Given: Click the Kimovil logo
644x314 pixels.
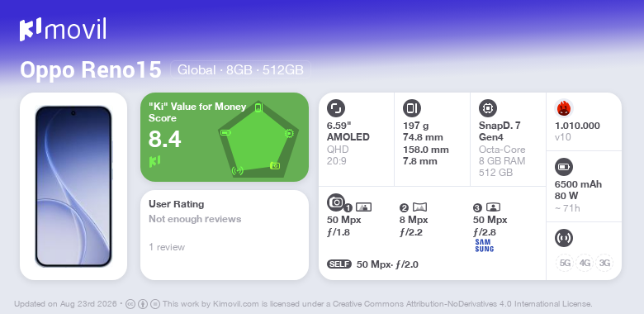Looking at the screenshot, I should coord(63,29).
